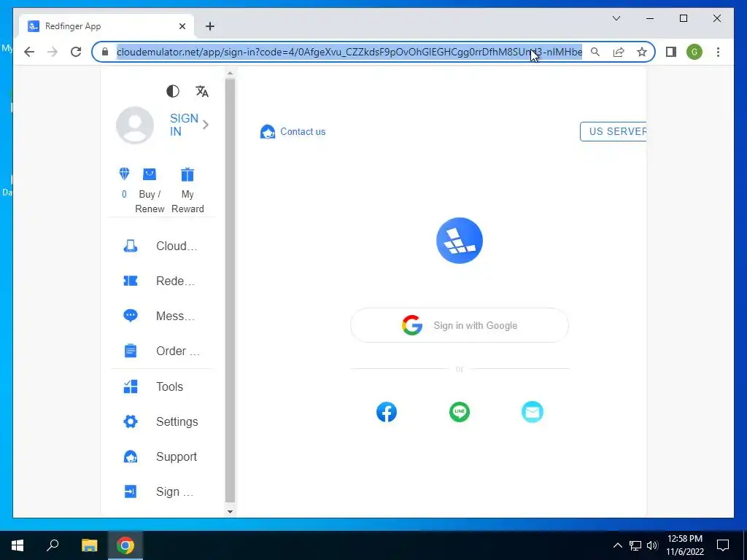Click the Sign arrow icon at sidebar bottom

[x=131, y=491]
